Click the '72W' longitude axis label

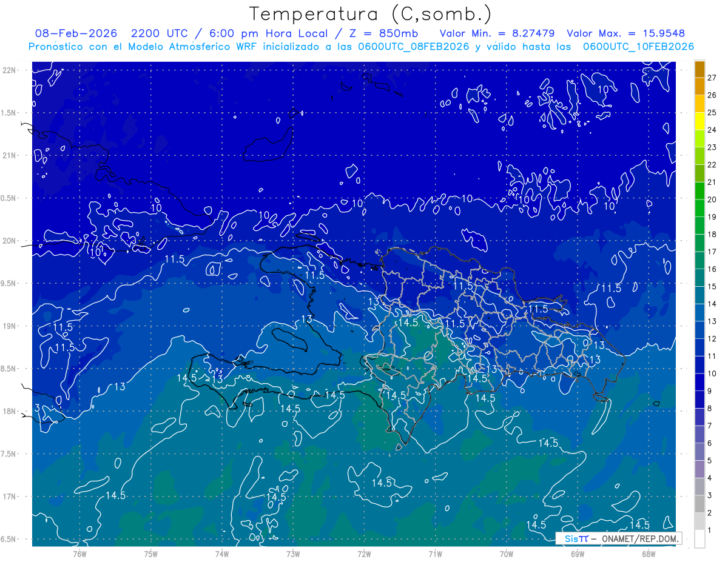(364, 554)
